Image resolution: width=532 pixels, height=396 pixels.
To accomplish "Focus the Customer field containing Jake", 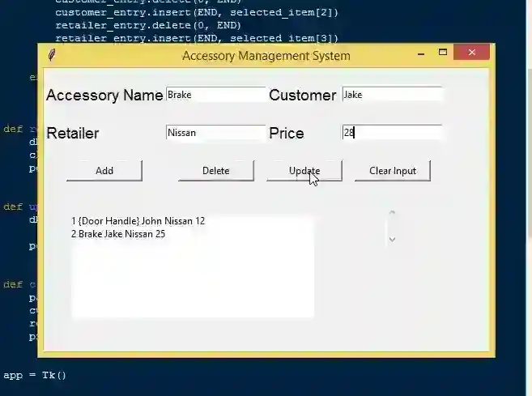I will click(392, 95).
